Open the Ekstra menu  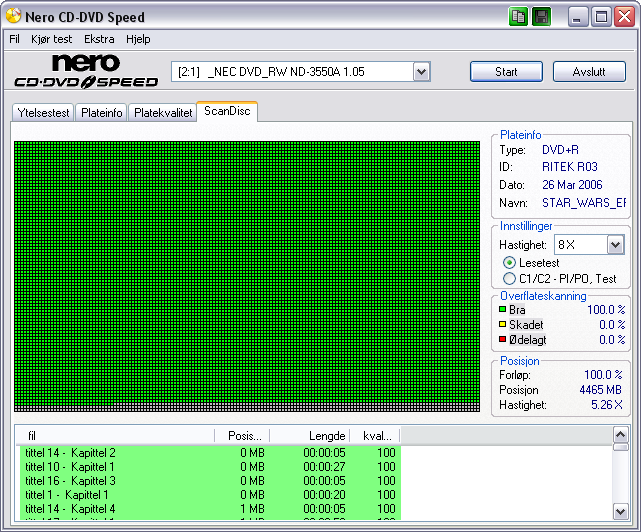point(99,39)
